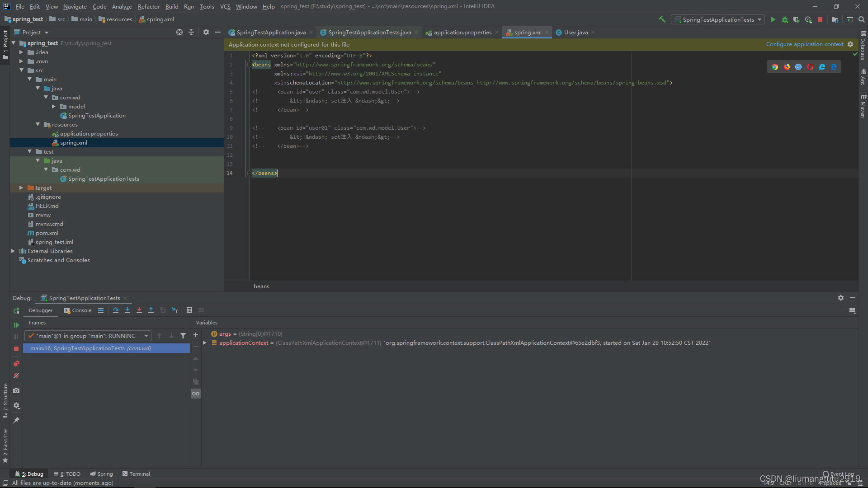Open Search Everywhere magnifier
The width and height of the screenshot is (868, 488).
tap(862, 19)
